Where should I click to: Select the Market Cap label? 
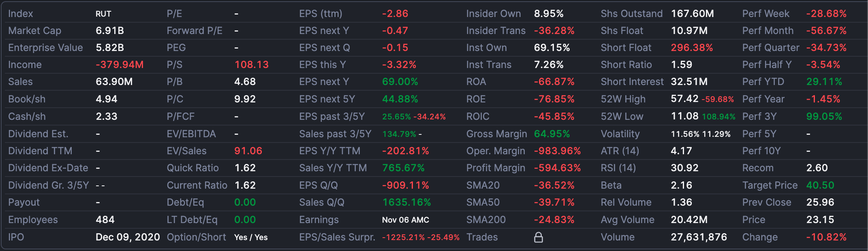[x=35, y=31]
